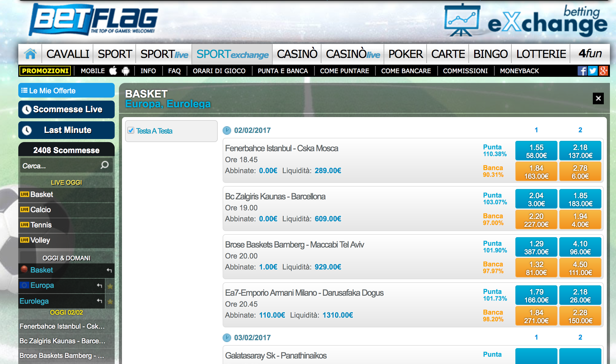Select live Volley in sidebar
Screen dimensions: 616x364
pyautogui.click(x=66, y=240)
